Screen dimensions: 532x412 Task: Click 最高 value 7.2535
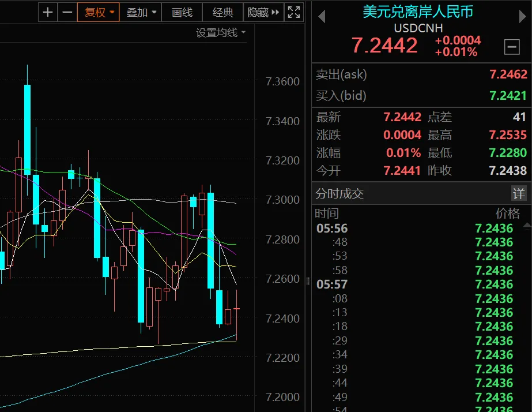point(508,135)
